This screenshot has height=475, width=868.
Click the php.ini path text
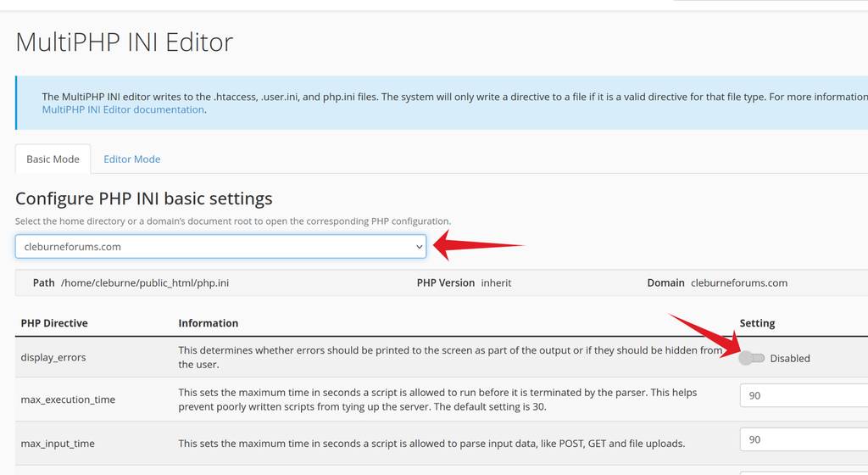point(145,283)
